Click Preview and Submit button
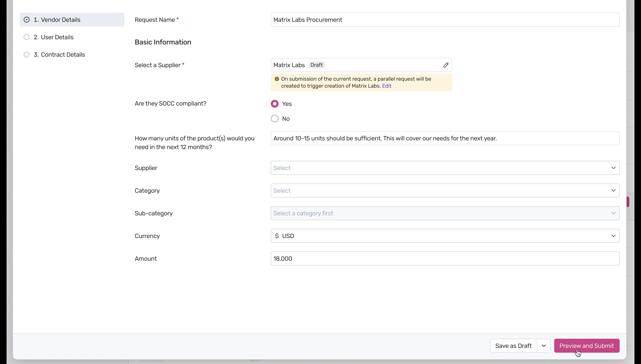Viewport: 641px width, 364px height. (587, 346)
